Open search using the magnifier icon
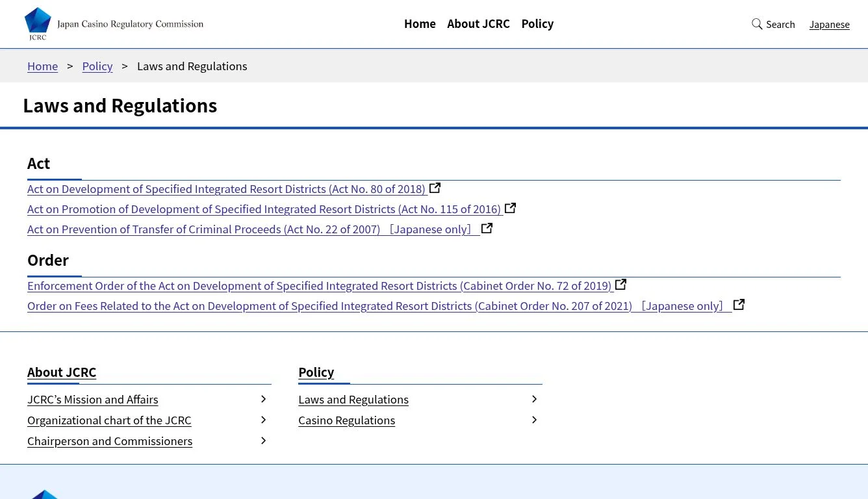 click(x=757, y=24)
